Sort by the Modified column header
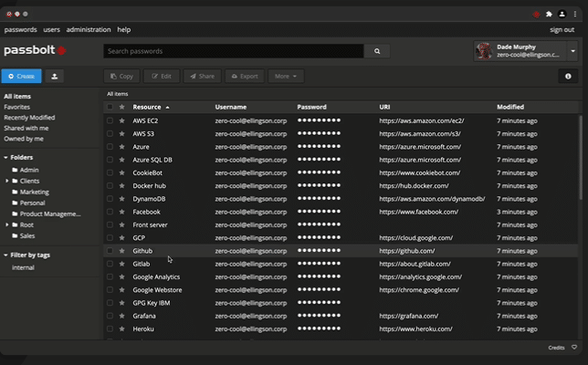The image size is (588, 365). tap(510, 107)
